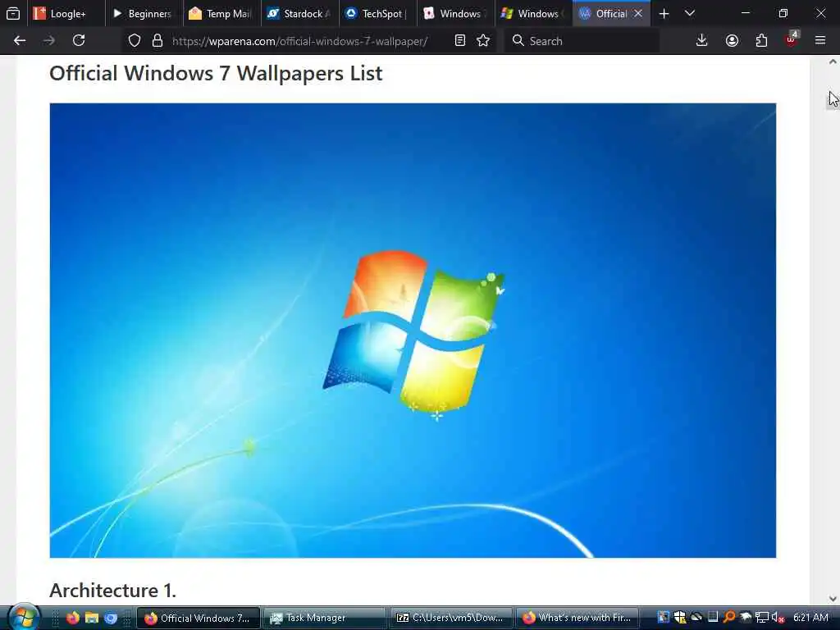840x630 pixels.
Task: Switch to the Windows tab with pink card favicon
Action: coord(456,13)
